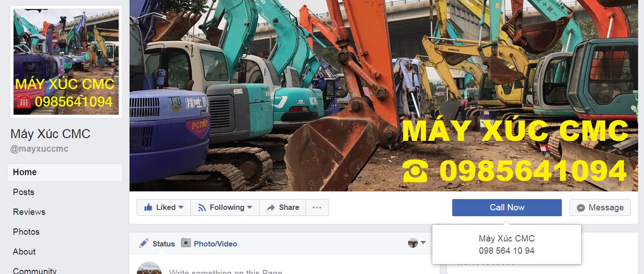Open the Máy Xúc CMC profile picture
The width and height of the screenshot is (644, 274).
[66, 62]
